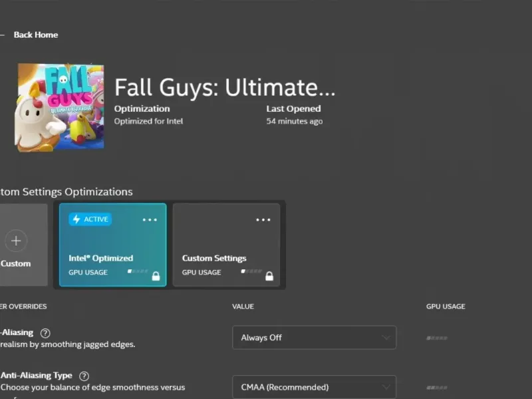This screenshot has width=532, height=399.
Task: Click the Last Opened label
Action: pyautogui.click(x=293, y=108)
